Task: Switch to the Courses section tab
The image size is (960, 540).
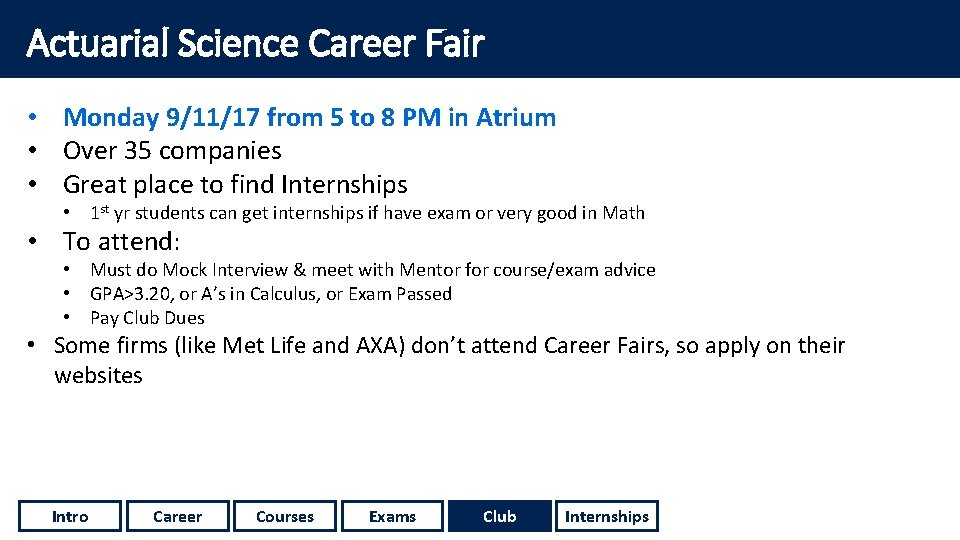Action: click(285, 516)
